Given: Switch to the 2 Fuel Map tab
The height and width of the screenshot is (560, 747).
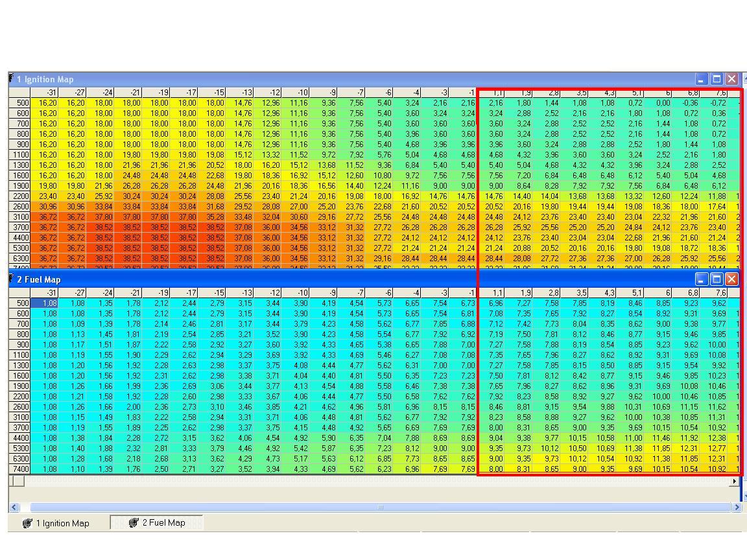Looking at the screenshot, I should click(x=157, y=522).
